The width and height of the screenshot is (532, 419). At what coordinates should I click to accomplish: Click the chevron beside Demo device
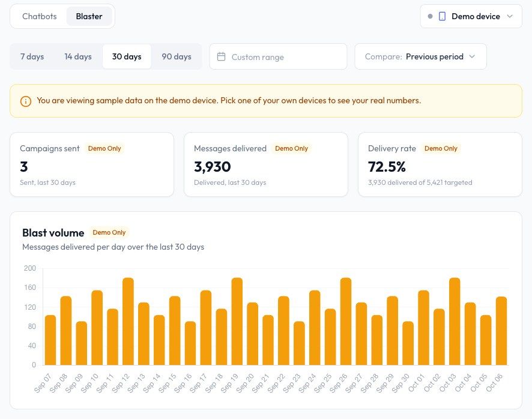click(x=510, y=16)
